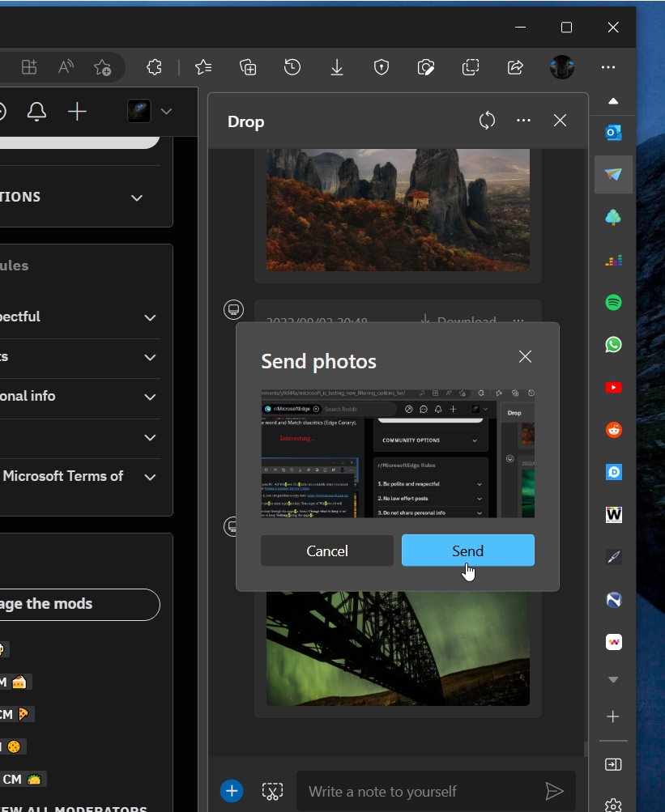The height and width of the screenshot is (812, 665).
Task: Open the Extensions puzzle icon
Action: (x=154, y=67)
